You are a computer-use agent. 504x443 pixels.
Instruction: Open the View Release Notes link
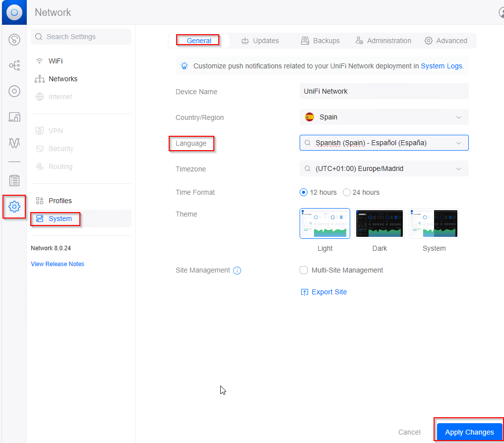pyautogui.click(x=58, y=264)
